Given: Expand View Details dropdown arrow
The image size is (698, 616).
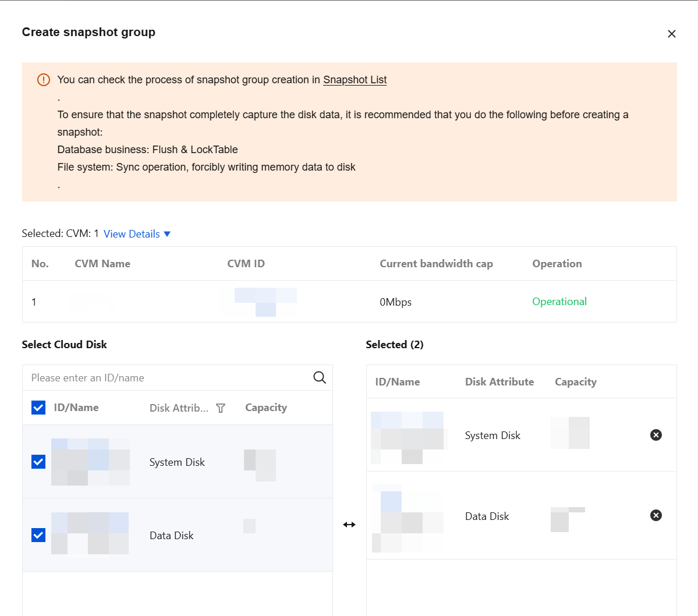Looking at the screenshot, I should click(167, 234).
